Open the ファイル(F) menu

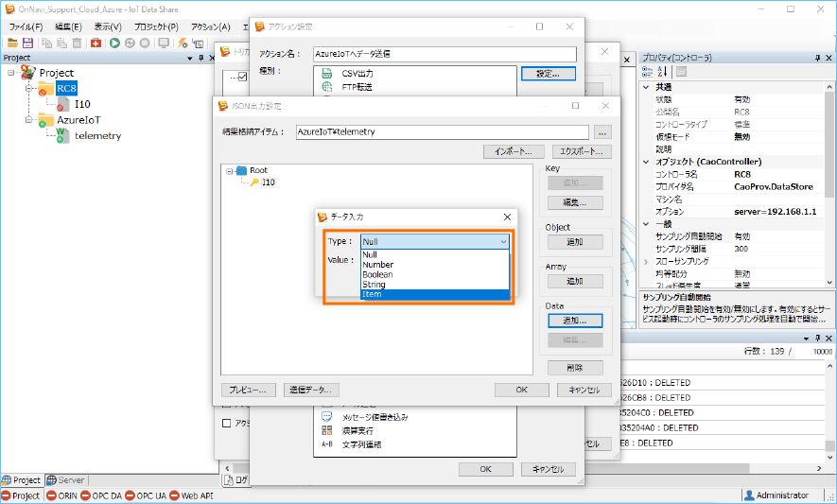[x=26, y=27]
